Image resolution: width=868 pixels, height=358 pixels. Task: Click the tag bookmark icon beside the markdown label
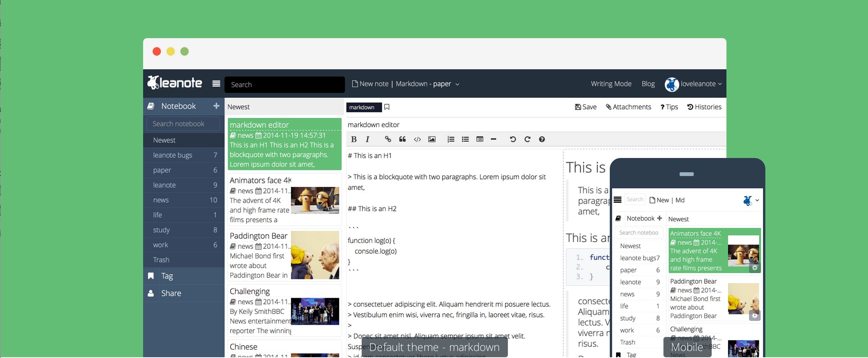click(387, 107)
